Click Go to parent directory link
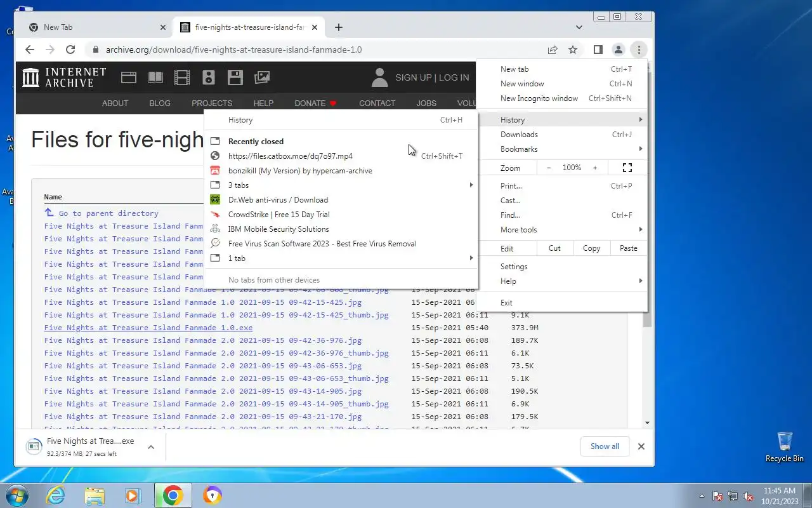 coord(108,213)
